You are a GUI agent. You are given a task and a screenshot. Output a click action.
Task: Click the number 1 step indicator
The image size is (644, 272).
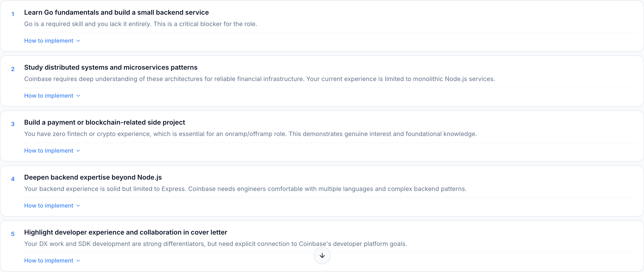(x=13, y=14)
